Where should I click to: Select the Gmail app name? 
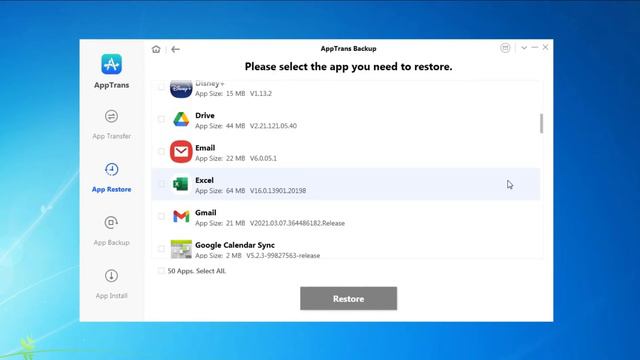point(205,213)
